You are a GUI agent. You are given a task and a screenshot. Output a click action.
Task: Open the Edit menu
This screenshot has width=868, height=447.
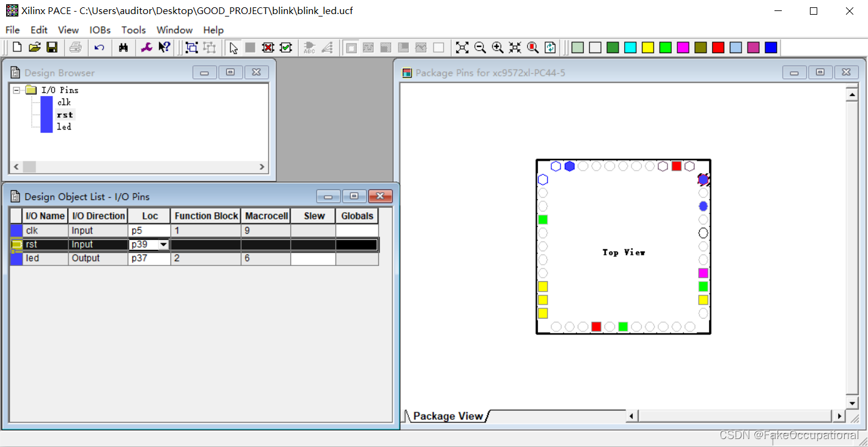(x=39, y=30)
